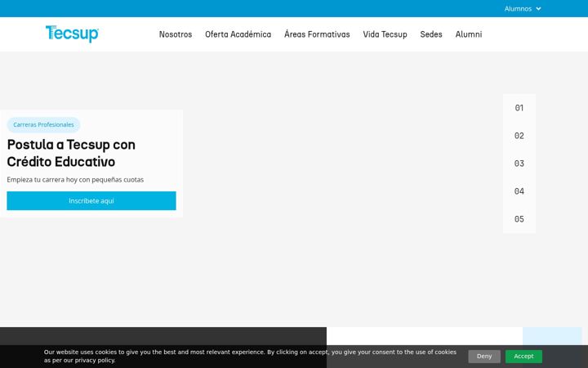Jump to slide 02

pos(519,136)
